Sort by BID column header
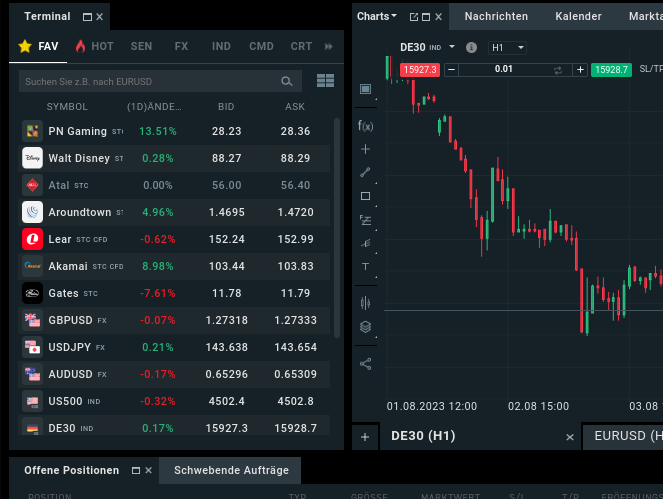Image resolution: width=663 pixels, height=499 pixels. click(x=226, y=107)
